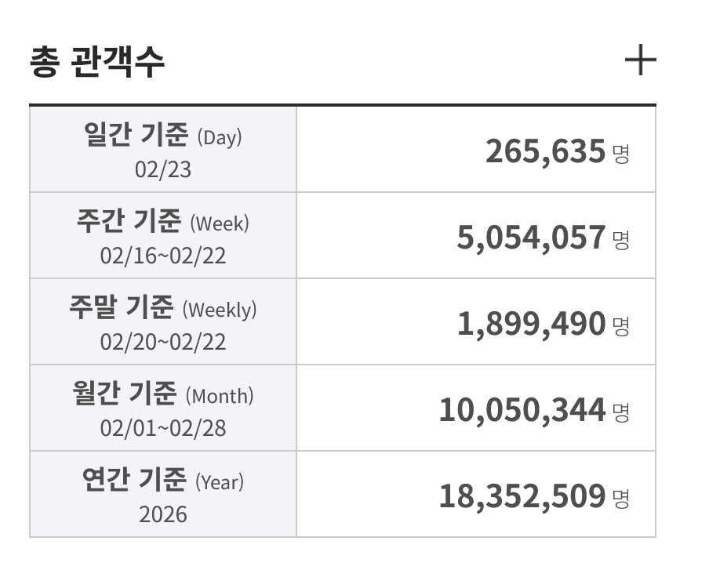This screenshot has width=709, height=588.
Task: Select the 18,352,509 yearly audience figure
Action: tap(522, 496)
